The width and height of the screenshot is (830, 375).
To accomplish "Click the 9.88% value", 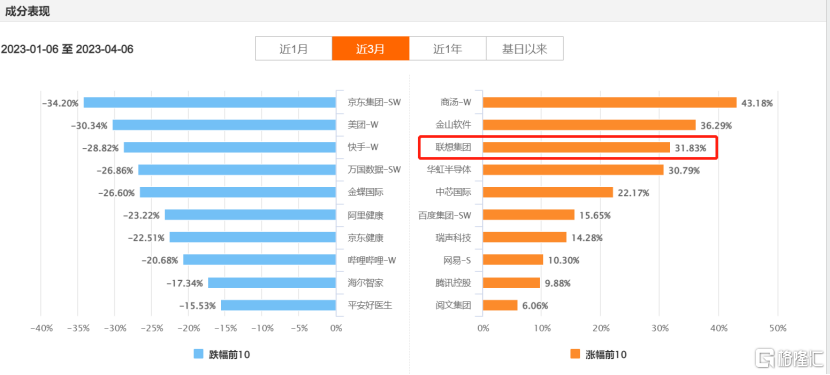I will point(558,284).
